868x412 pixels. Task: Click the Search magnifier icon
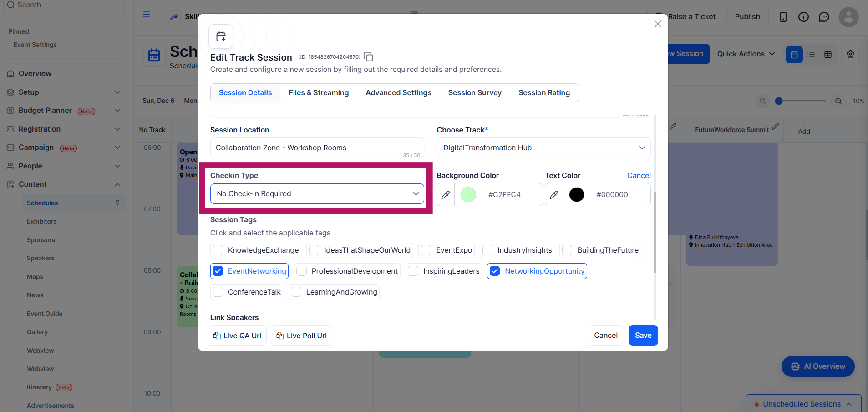[x=10, y=5]
